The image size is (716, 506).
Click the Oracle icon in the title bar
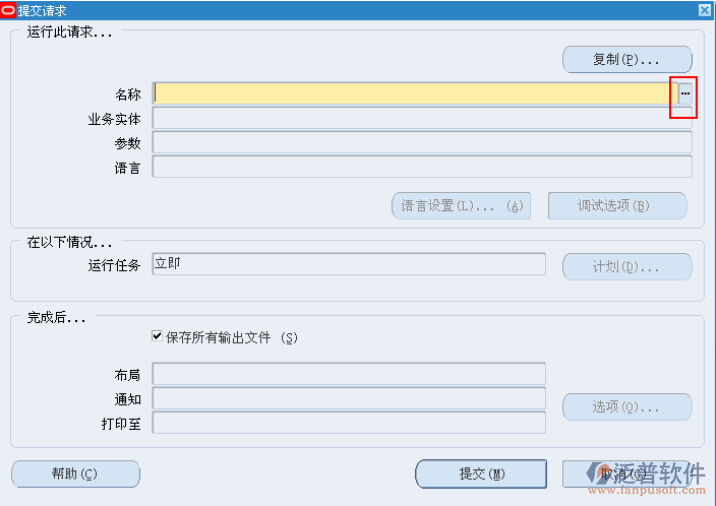(x=8, y=9)
